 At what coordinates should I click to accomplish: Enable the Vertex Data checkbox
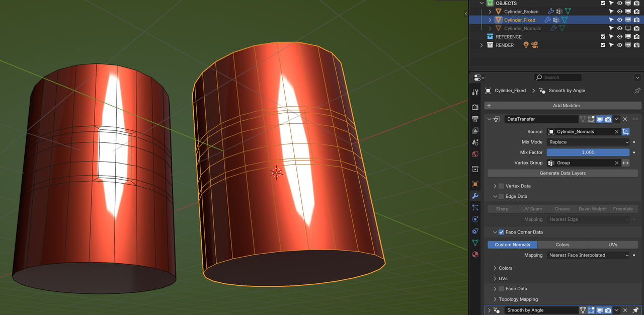pyautogui.click(x=501, y=186)
